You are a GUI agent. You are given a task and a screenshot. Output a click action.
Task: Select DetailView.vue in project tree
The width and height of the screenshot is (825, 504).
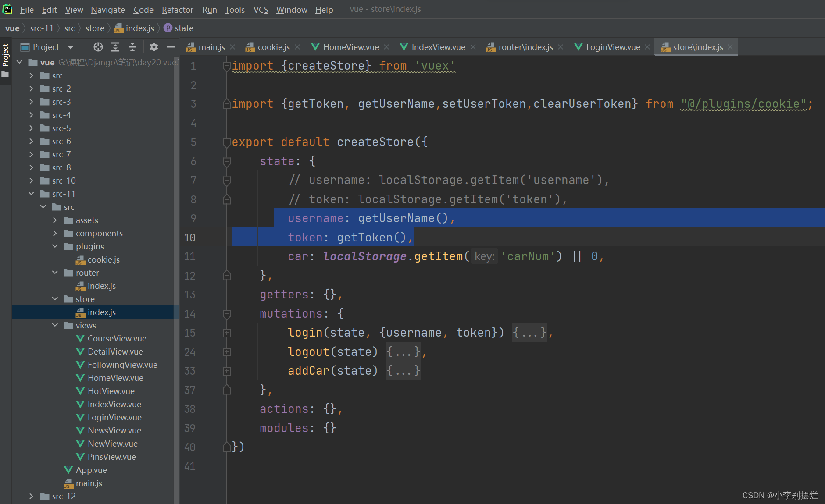110,351
